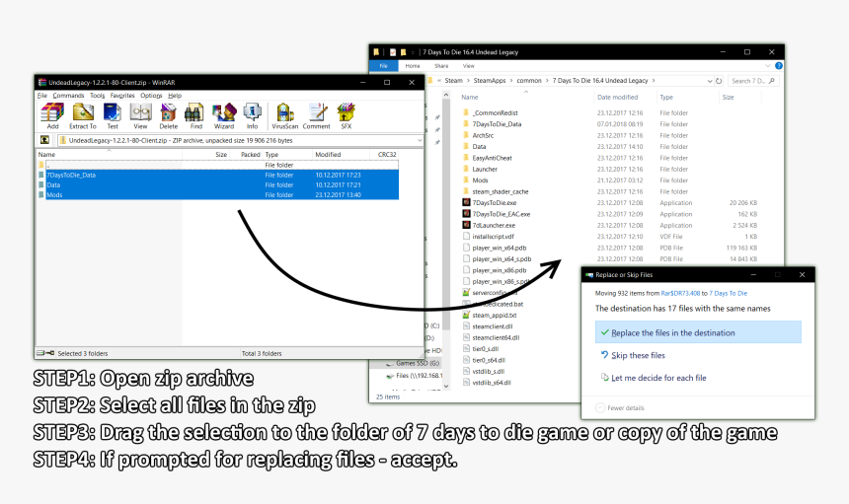Sort by Type column in Explorer
This screenshot has width=849, height=504.
pos(666,98)
